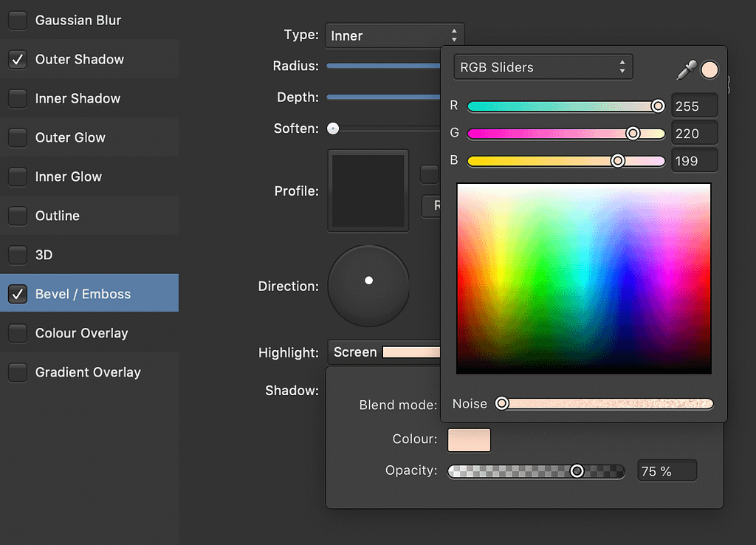Click the shadow Opacity slider handle
Viewport: 756px width, 545px height.
(x=577, y=470)
